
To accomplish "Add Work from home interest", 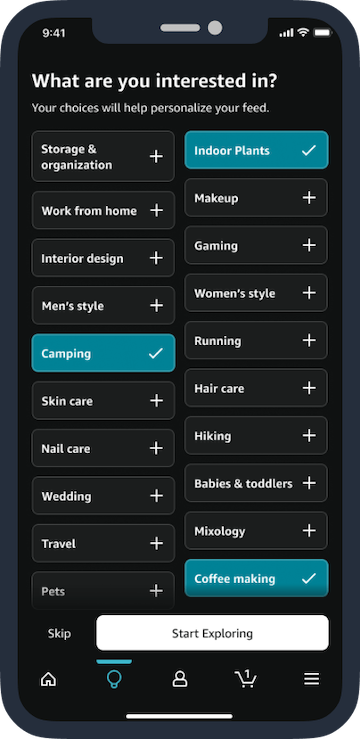I will pyautogui.click(x=103, y=210).
